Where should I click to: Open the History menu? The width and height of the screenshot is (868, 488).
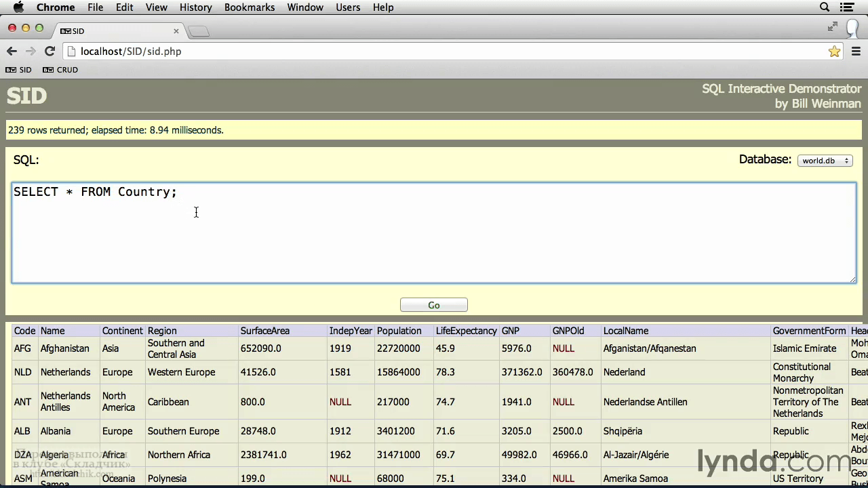coord(196,7)
